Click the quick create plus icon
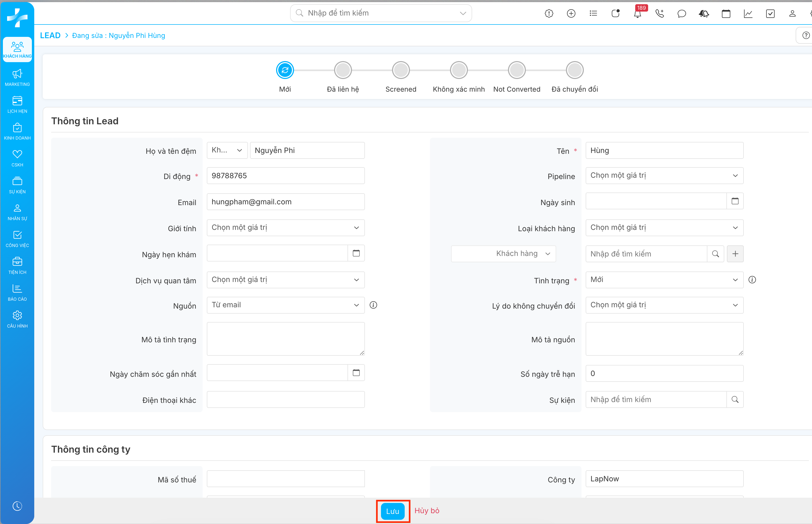This screenshot has width=812, height=524. (571, 14)
